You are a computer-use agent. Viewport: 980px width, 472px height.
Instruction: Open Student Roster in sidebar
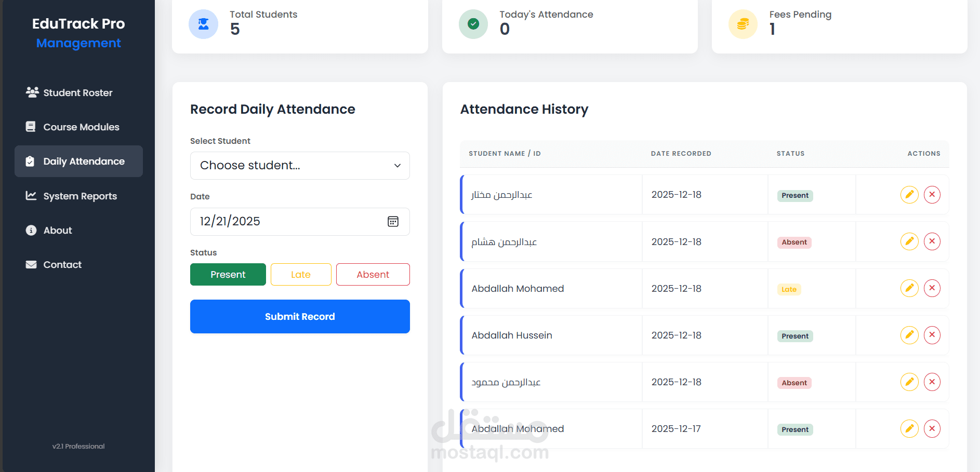[78, 93]
